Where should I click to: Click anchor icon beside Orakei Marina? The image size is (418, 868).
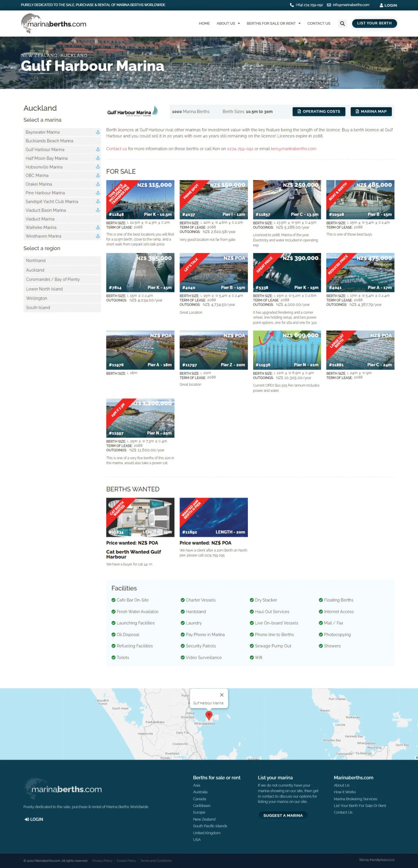tap(98, 184)
